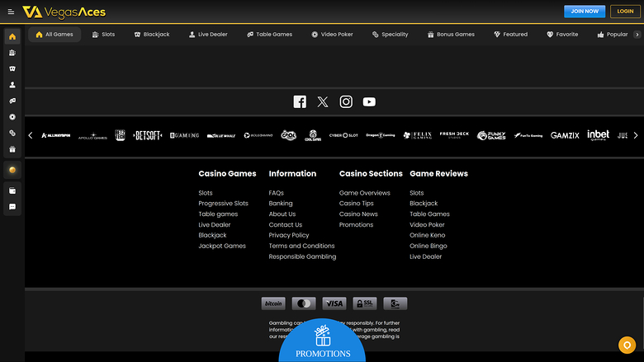Click the Bitcoin payment badge
The image size is (644, 362).
(x=272, y=303)
